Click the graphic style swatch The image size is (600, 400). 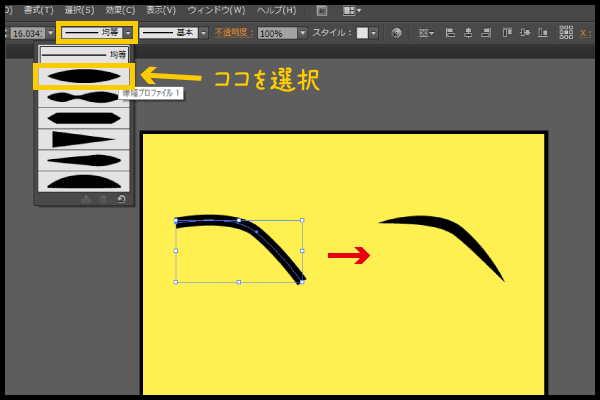[361, 33]
